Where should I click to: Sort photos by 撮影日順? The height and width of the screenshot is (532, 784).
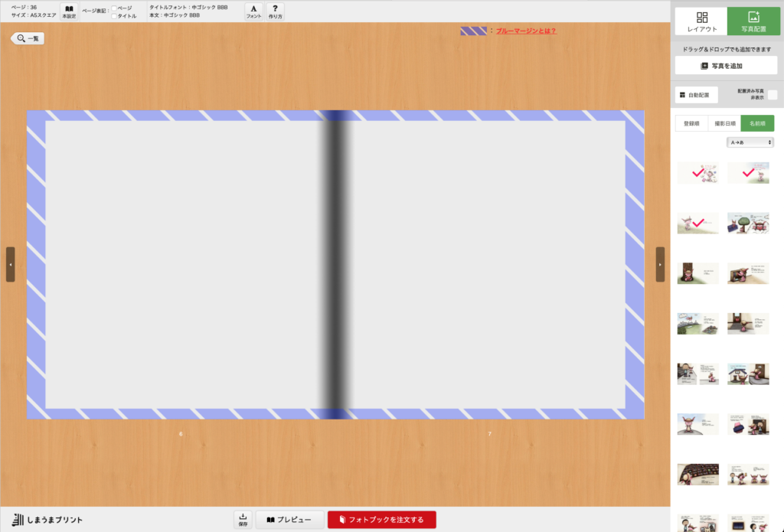pyautogui.click(x=724, y=122)
